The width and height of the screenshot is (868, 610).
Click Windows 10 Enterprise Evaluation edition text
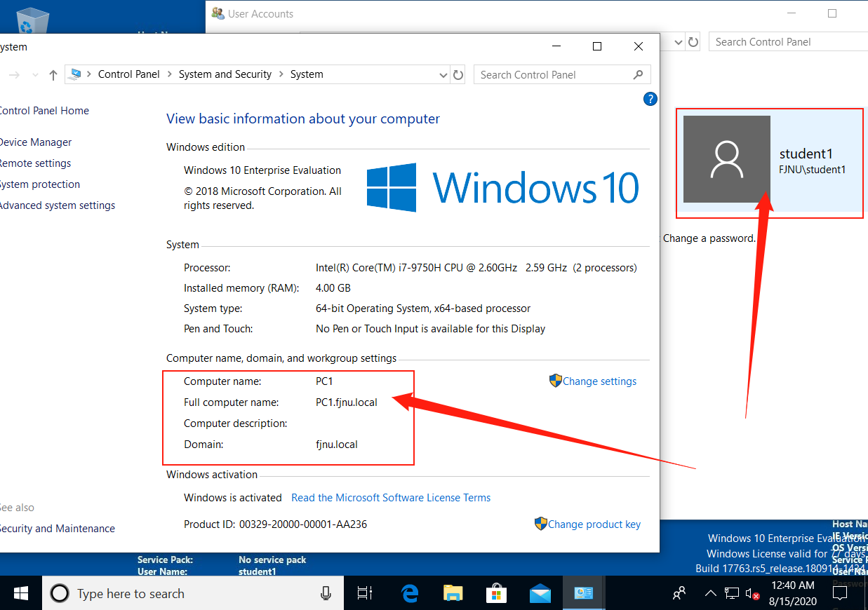262,170
